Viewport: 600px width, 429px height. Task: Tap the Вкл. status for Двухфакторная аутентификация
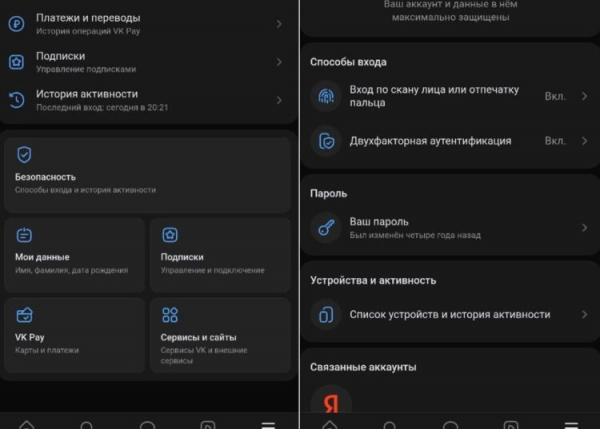point(555,141)
